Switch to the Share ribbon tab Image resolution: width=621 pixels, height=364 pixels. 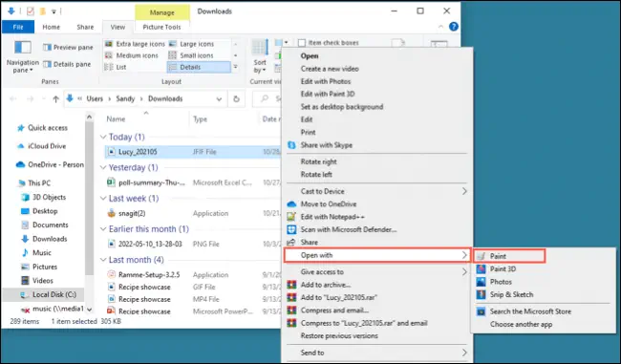[85, 27]
